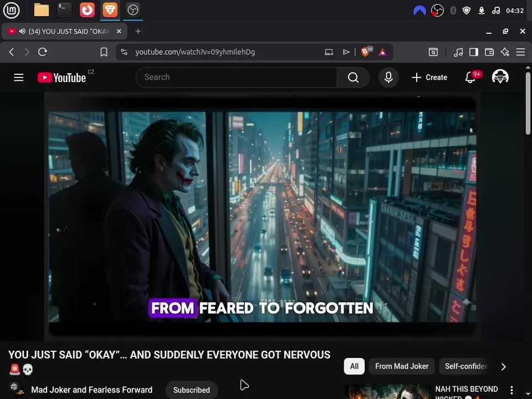Viewport: 532px width, 399px height.
Task: Open the security shield tray icon
Action: click(x=467, y=11)
